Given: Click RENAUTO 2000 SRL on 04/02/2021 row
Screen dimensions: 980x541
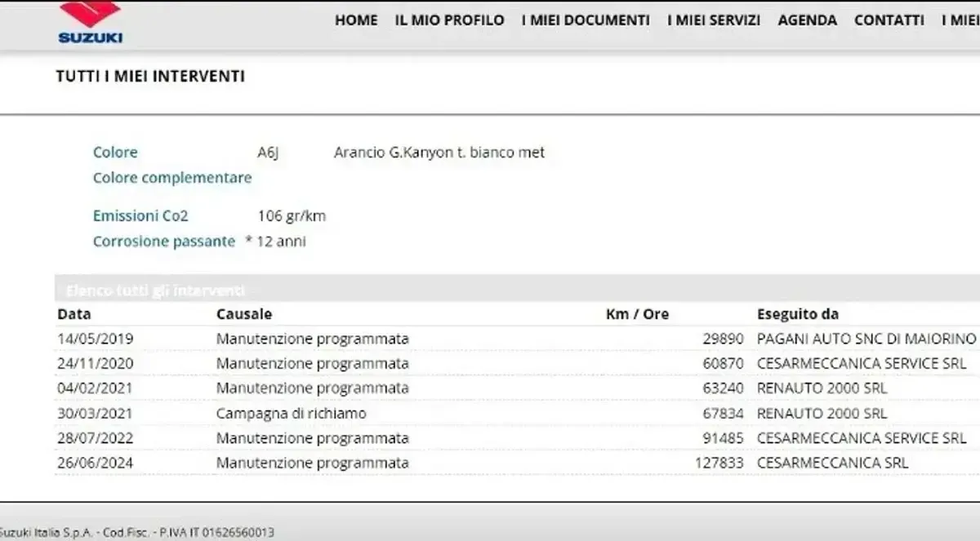Looking at the screenshot, I should tap(822, 388).
